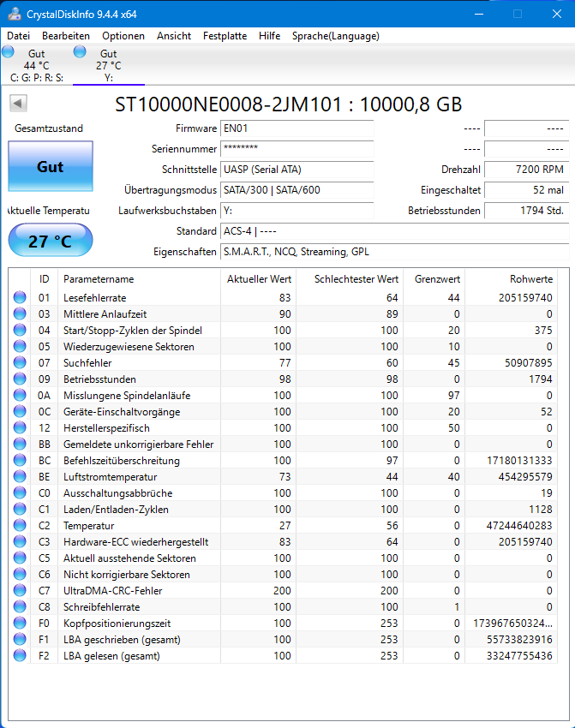The width and height of the screenshot is (575, 728).
Task: Select the Suchfehler raw value 50907895
Action: pyautogui.click(x=529, y=362)
